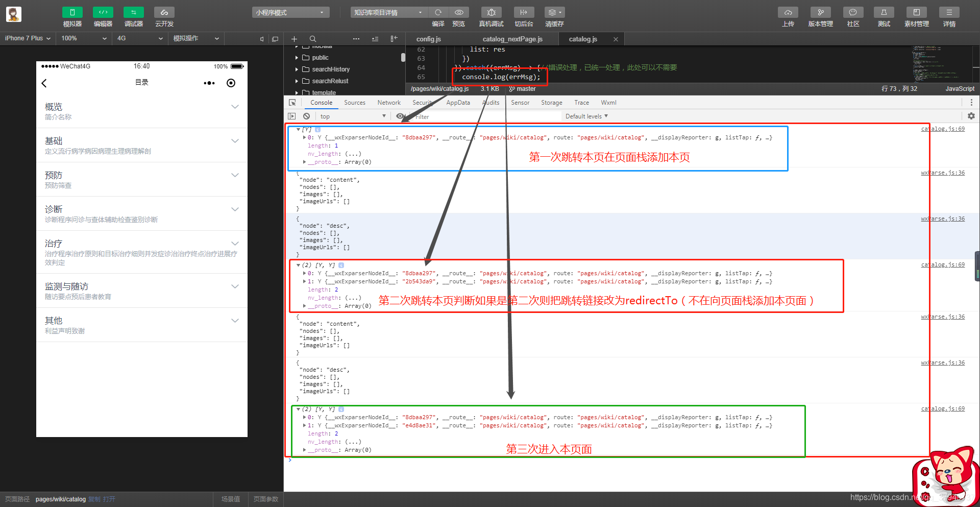Viewport: 980px width, 507px height.
Task: Toggle the debugger panel button
Action: (x=133, y=12)
